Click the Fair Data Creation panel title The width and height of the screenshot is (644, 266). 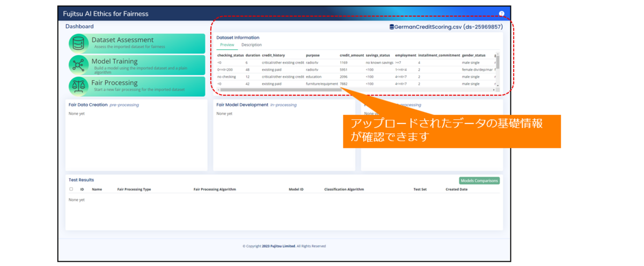click(x=88, y=105)
